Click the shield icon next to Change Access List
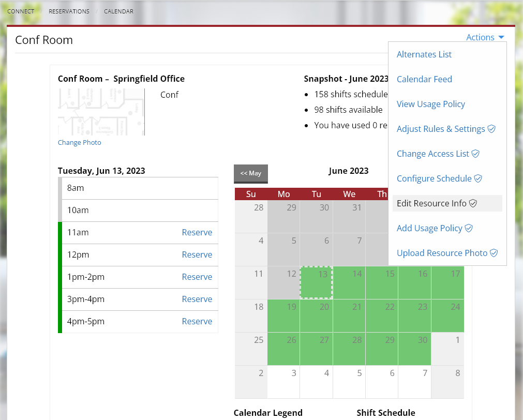 point(476,154)
